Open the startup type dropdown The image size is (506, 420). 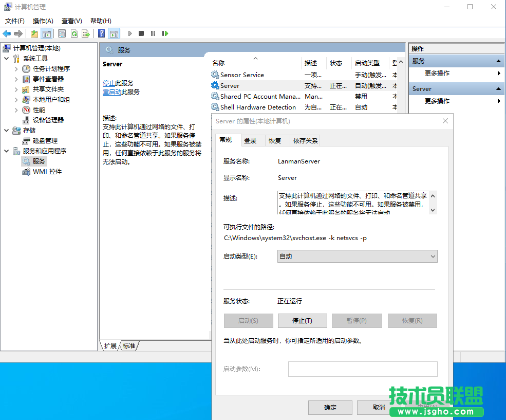click(357, 256)
